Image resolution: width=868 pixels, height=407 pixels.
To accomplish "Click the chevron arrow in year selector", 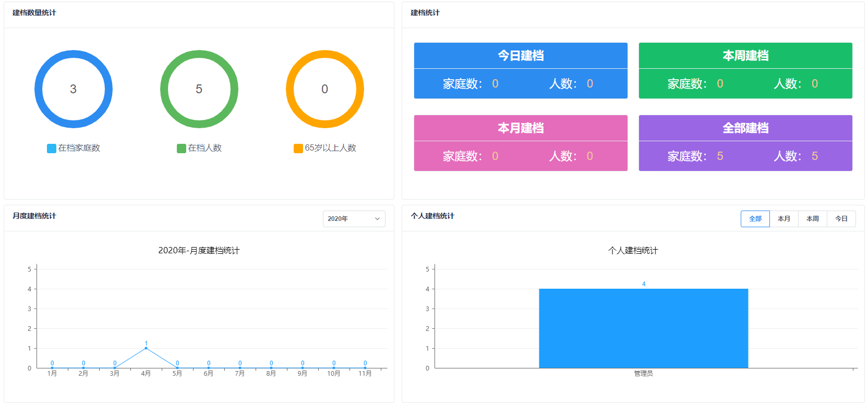I will pos(377,219).
